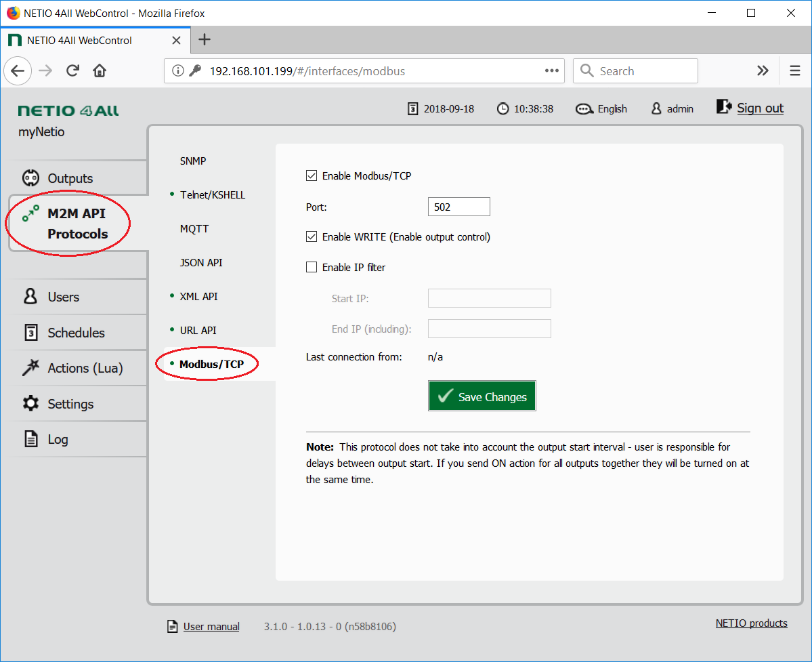Click the Actions magic wand icon
Image resolution: width=812 pixels, height=662 pixels.
(x=30, y=367)
